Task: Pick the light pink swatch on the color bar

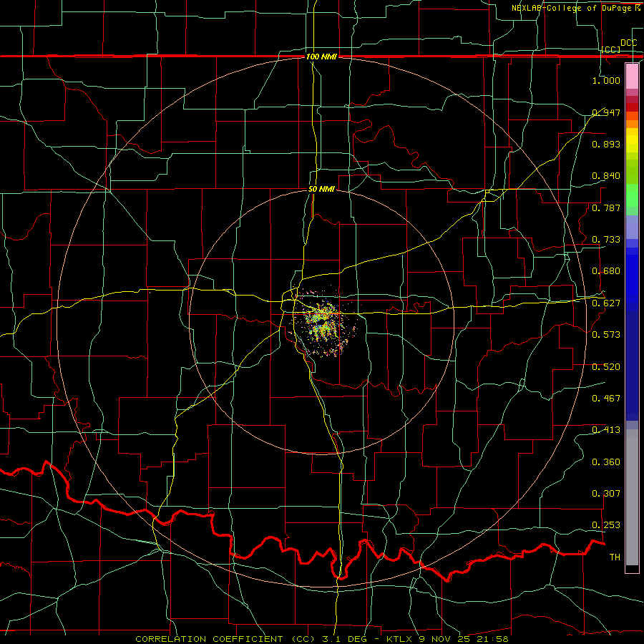Action: [x=632, y=77]
